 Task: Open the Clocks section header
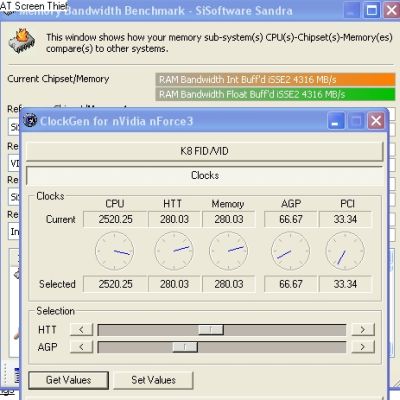(205, 175)
